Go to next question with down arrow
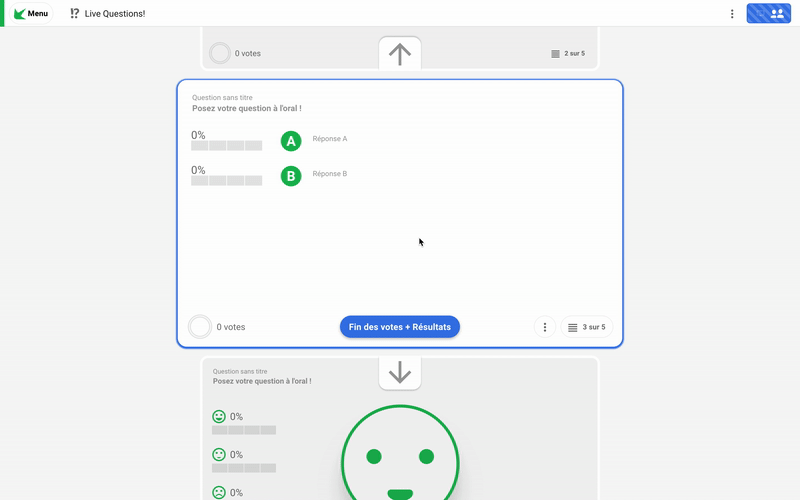 [400, 373]
